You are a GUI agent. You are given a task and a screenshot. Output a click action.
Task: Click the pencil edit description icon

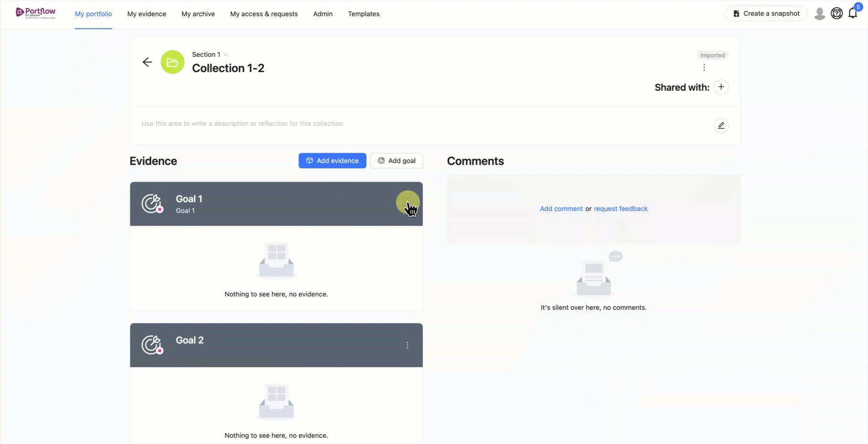point(721,126)
